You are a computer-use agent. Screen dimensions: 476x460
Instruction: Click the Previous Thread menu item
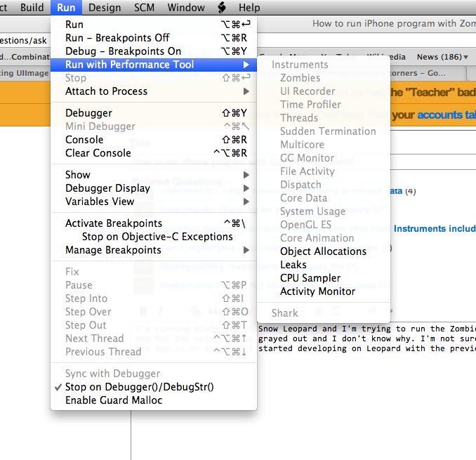[154, 352]
